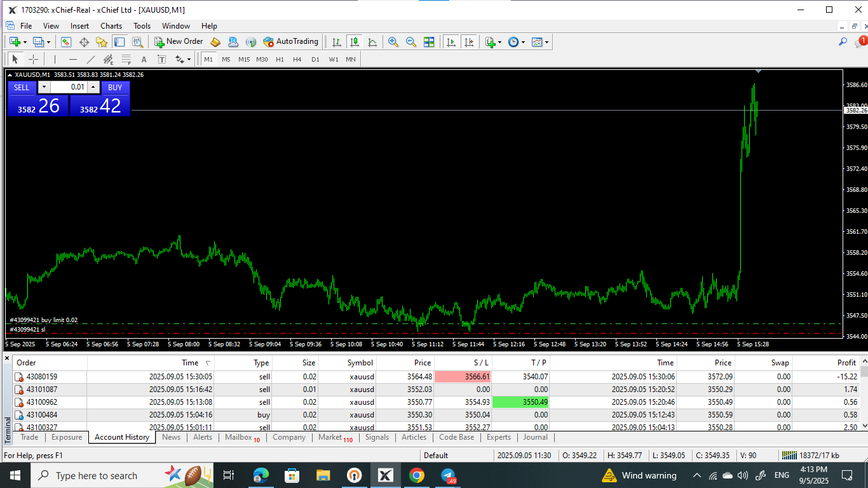Open the Strategy Tester icon

click(137, 42)
